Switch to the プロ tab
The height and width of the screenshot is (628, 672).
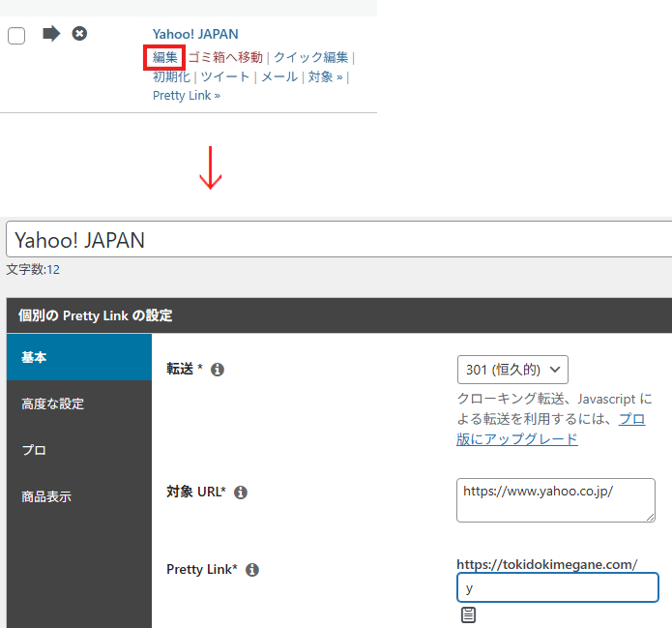point(78,450)
